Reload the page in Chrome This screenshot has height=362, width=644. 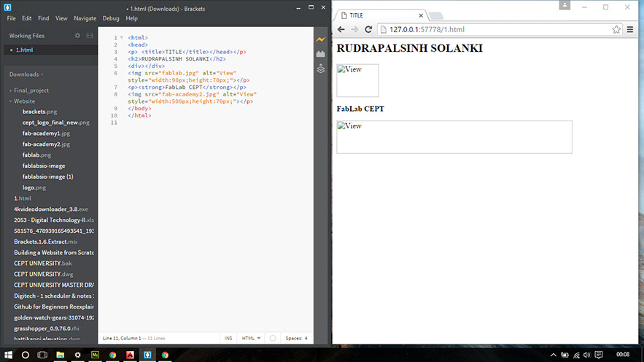(368, 30)
